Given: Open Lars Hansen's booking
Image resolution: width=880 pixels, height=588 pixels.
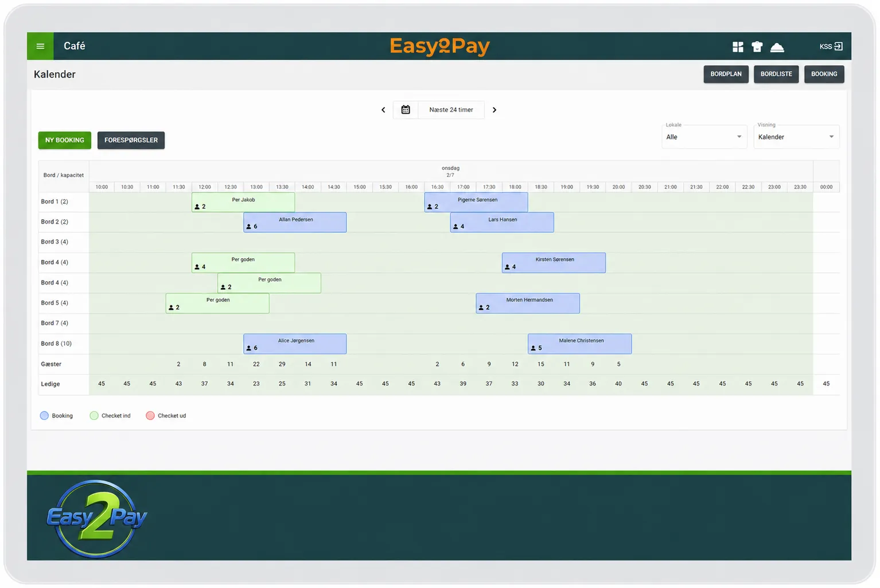Looking at the screenshot, I should 502,223.
